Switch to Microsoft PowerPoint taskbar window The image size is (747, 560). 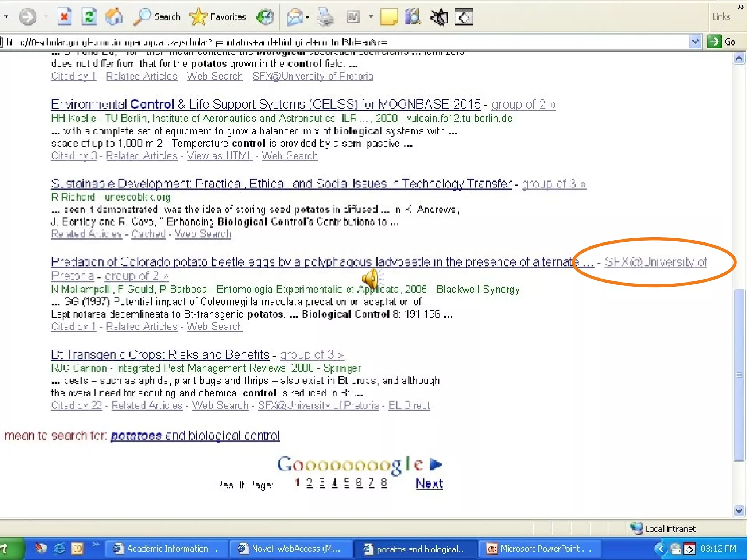coord(539,549)
